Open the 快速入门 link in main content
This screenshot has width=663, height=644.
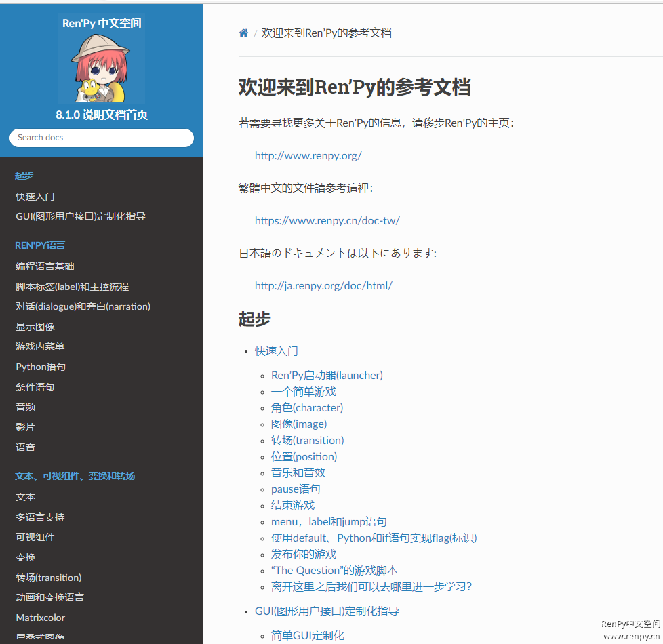click(x=277, y=351)
